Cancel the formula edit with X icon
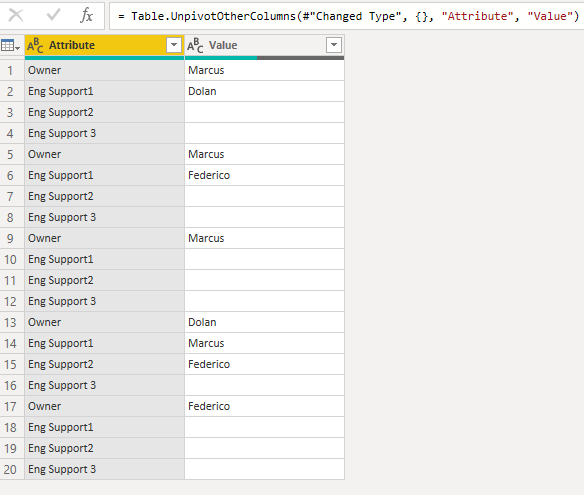Viewport: 584px width, 495px height. [16, 16]
